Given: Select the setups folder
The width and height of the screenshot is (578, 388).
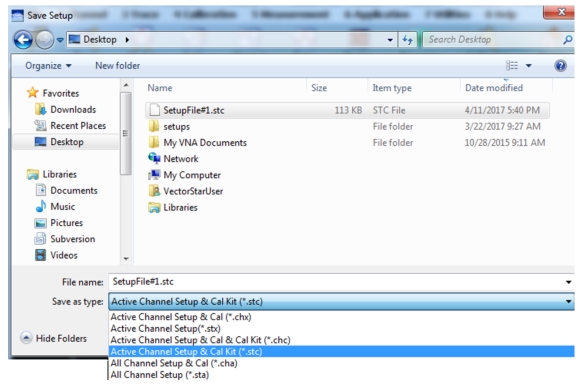Looking at the screenshot, I should coord(176,126).
